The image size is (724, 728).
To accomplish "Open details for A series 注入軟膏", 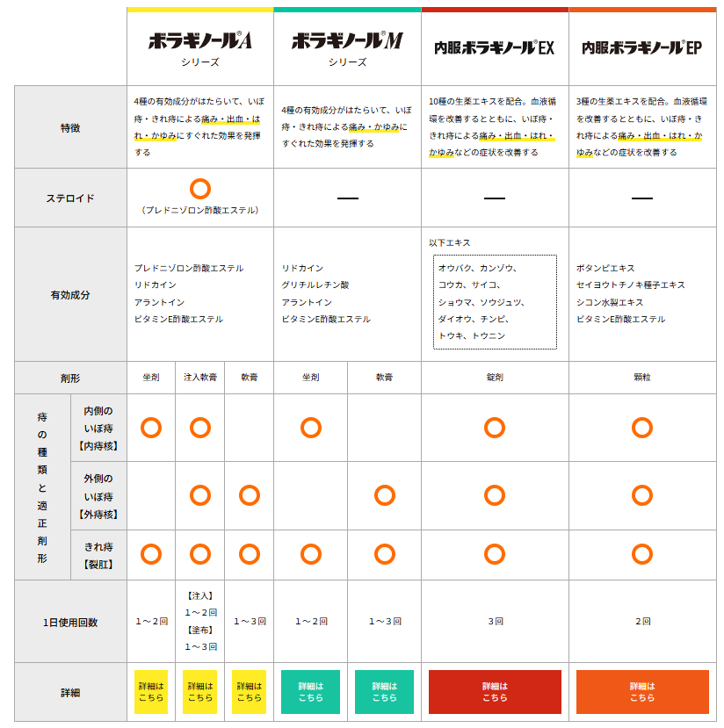I will pos(199,692).
